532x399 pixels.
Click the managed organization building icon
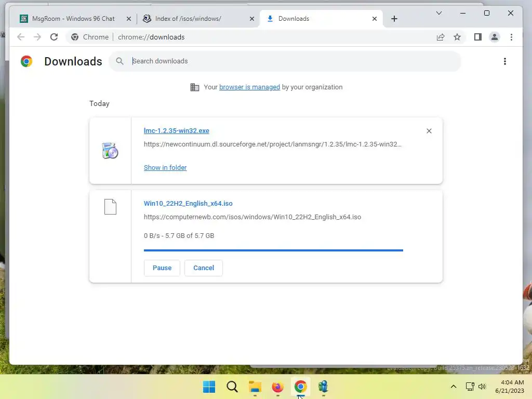click(x=195, y=87)
